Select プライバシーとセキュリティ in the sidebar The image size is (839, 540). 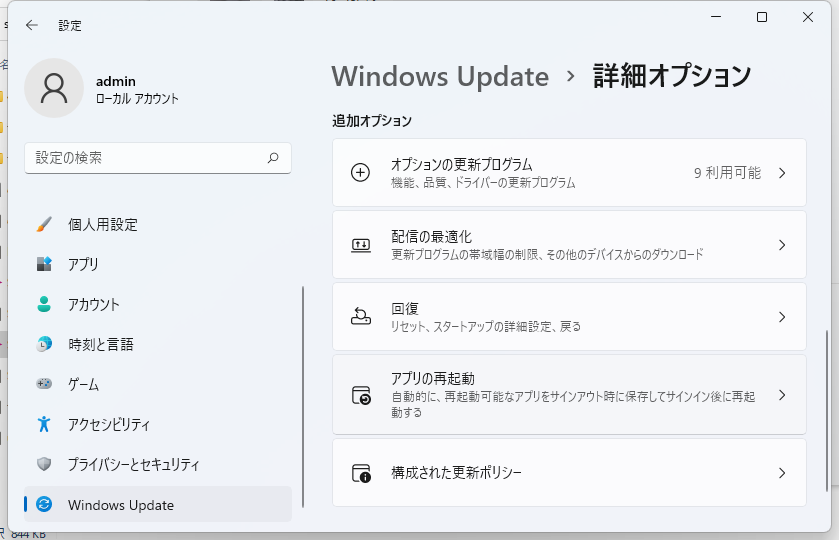[x=158, y=464]
